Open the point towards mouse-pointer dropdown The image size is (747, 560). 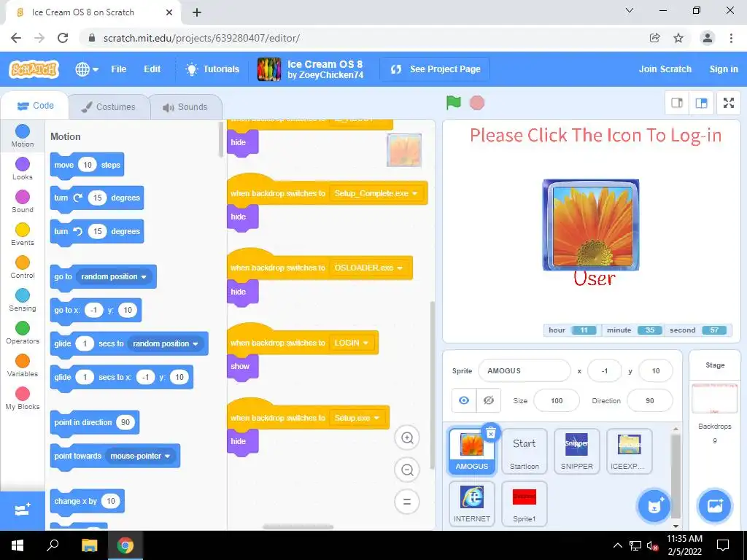(140, 456)
